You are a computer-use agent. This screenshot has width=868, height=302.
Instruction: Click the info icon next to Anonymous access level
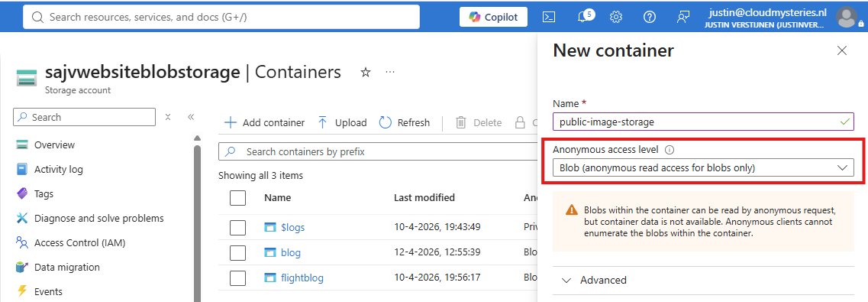(670, 150)
